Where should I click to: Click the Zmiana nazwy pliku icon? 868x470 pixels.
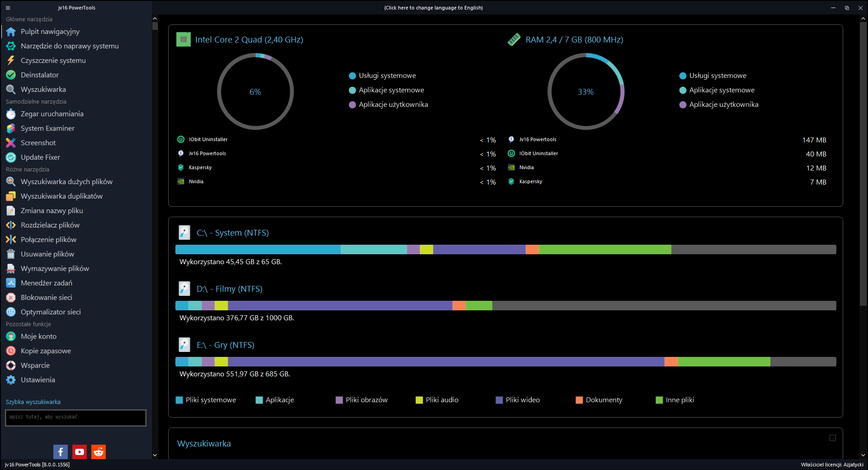(x=11, y=211)
